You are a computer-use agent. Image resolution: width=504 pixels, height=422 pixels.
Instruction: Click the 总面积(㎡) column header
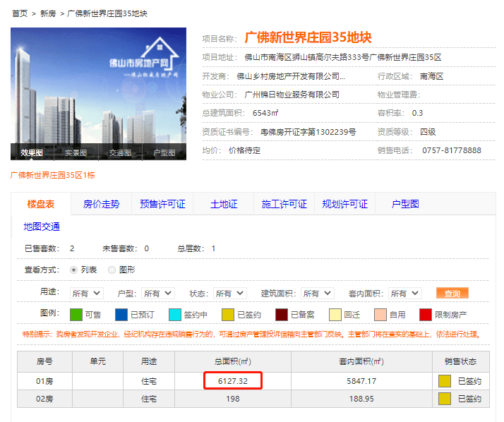[x=233, y=361]
